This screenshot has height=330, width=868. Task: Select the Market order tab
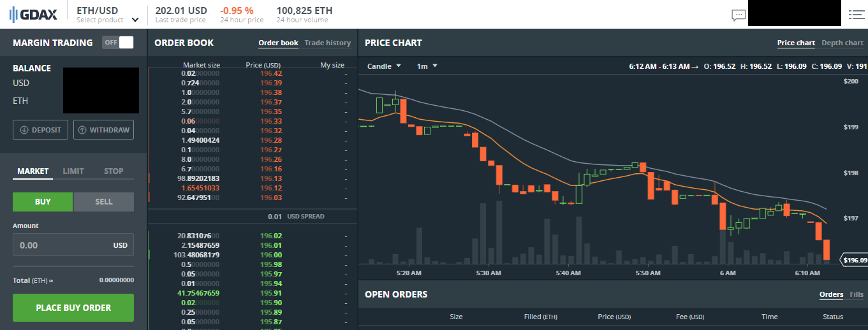click(33, 171)
